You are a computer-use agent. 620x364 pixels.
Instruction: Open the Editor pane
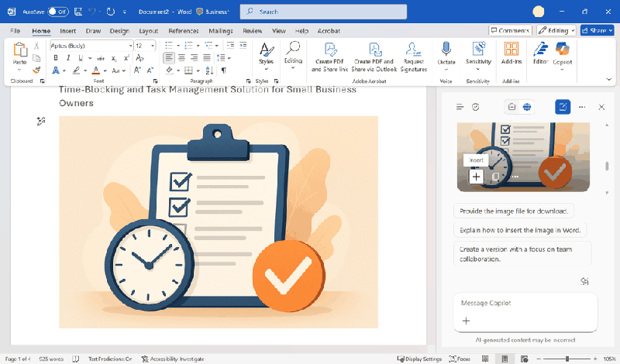click(540, 53)
